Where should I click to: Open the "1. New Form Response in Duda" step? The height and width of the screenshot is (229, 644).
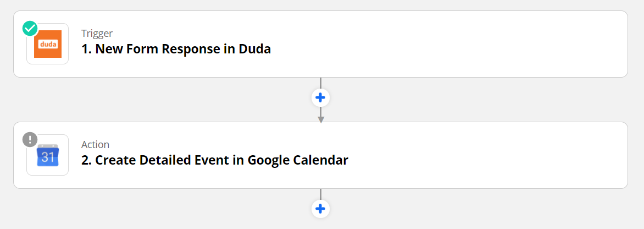[x=176, y=49]
